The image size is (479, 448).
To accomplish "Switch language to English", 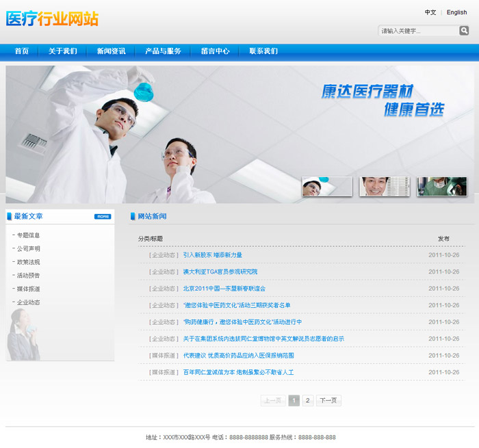I will (456, 12).
